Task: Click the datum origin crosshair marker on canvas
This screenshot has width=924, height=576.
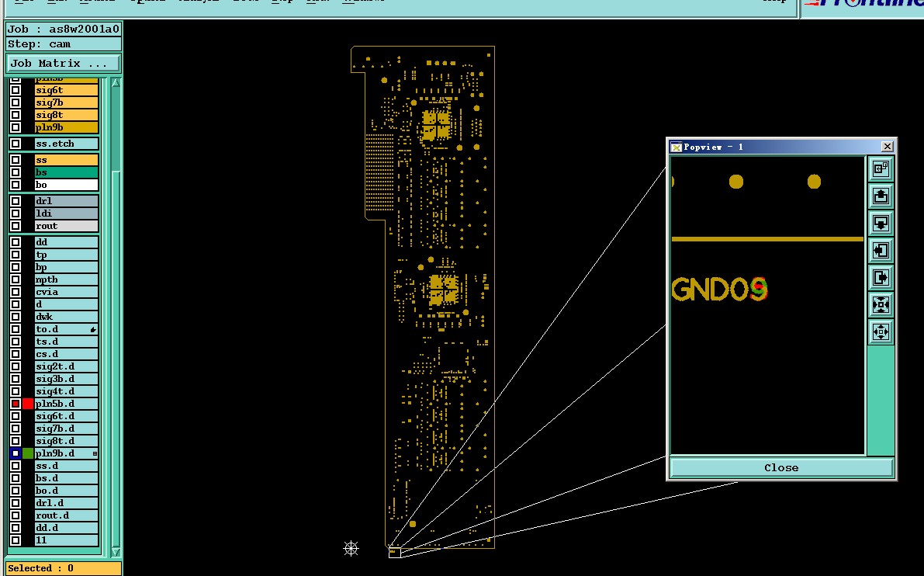Action: pyautogui.click(x=351, y=549)
